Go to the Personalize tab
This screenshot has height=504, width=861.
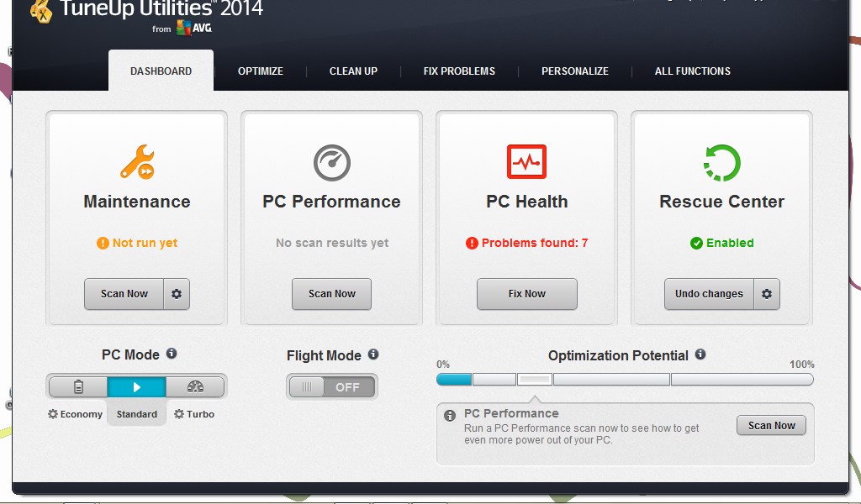pyautogui.click(x=575, y=71)
